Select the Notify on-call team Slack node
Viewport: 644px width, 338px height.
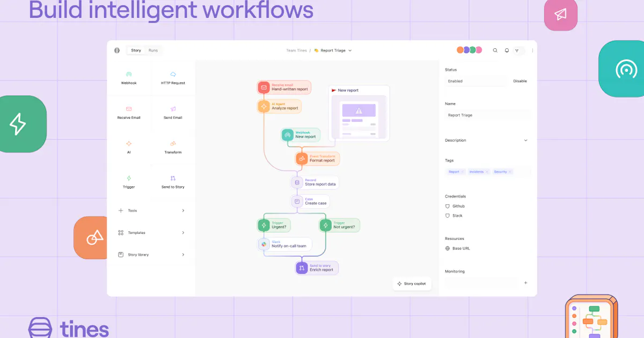click(284, 244)
